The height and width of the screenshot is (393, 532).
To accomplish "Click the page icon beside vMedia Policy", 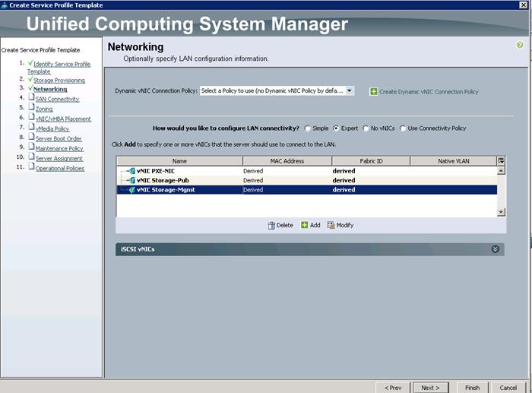I will click(x=31, y=127).
